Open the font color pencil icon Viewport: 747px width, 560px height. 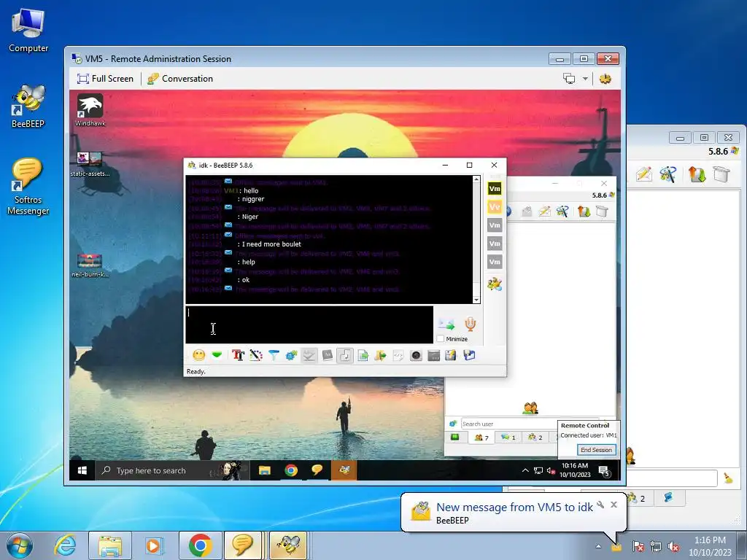click(x=256, y=355)
